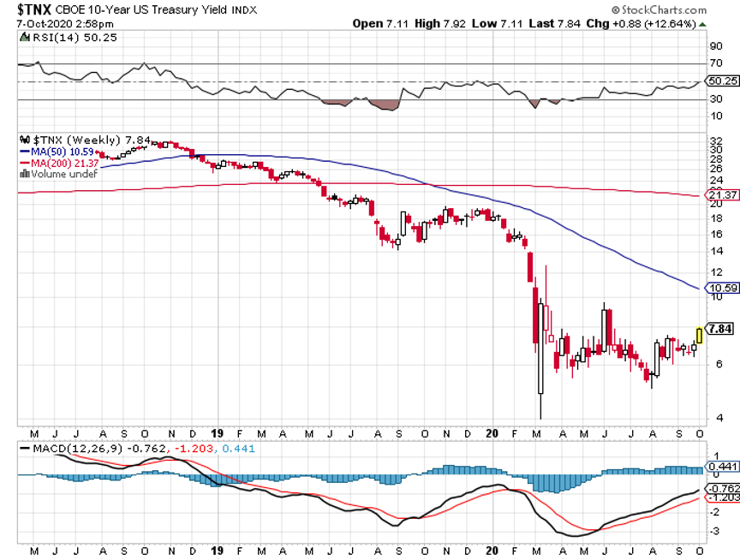
Task: Click the volume bars icon in legend
Action: 24,173
